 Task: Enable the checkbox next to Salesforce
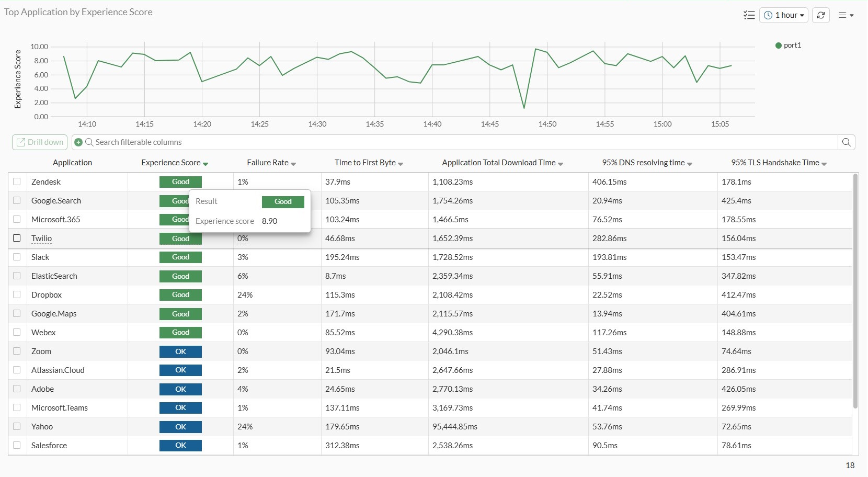[17, 445]
